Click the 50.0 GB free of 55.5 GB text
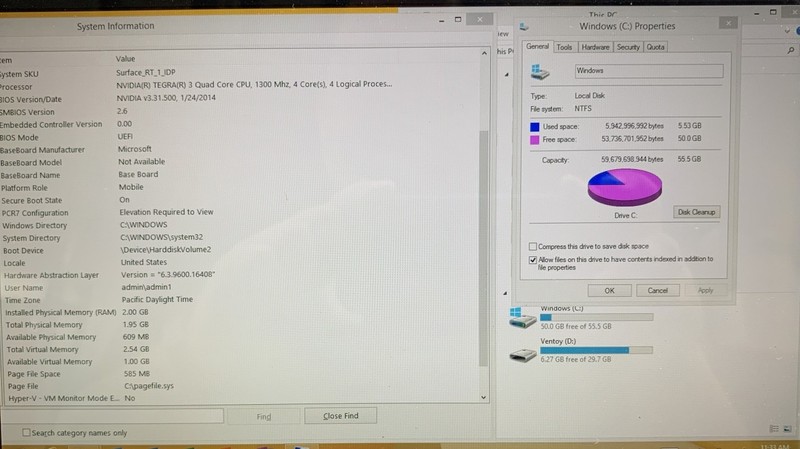The width and height of the screenshot is (800, 449). click(x=576, y=327)
